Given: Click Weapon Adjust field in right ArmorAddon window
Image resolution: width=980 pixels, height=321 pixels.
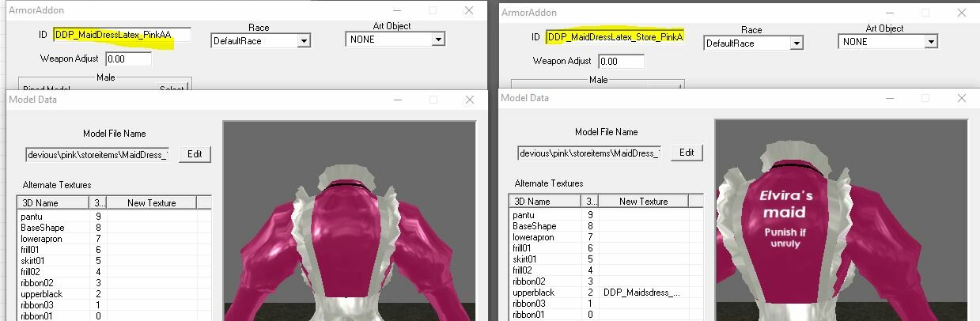Looking at the screenshot, I should click(622, 61).
